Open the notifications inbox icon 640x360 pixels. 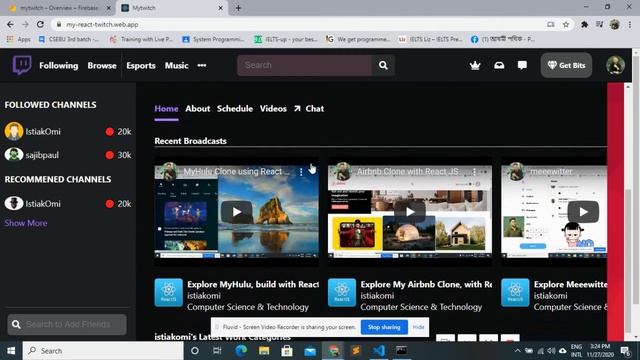(499, 65)
